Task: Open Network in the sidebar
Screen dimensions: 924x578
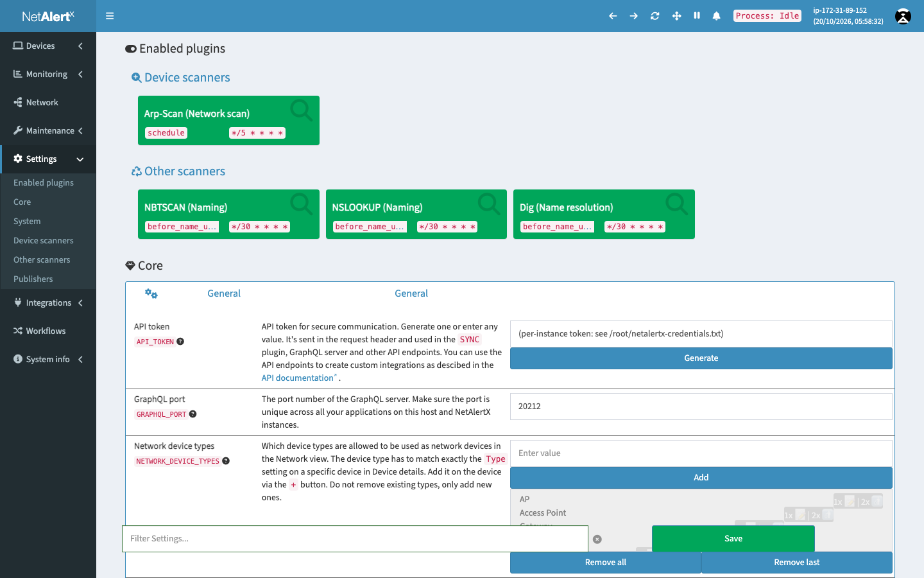Action: click(48, 103)
